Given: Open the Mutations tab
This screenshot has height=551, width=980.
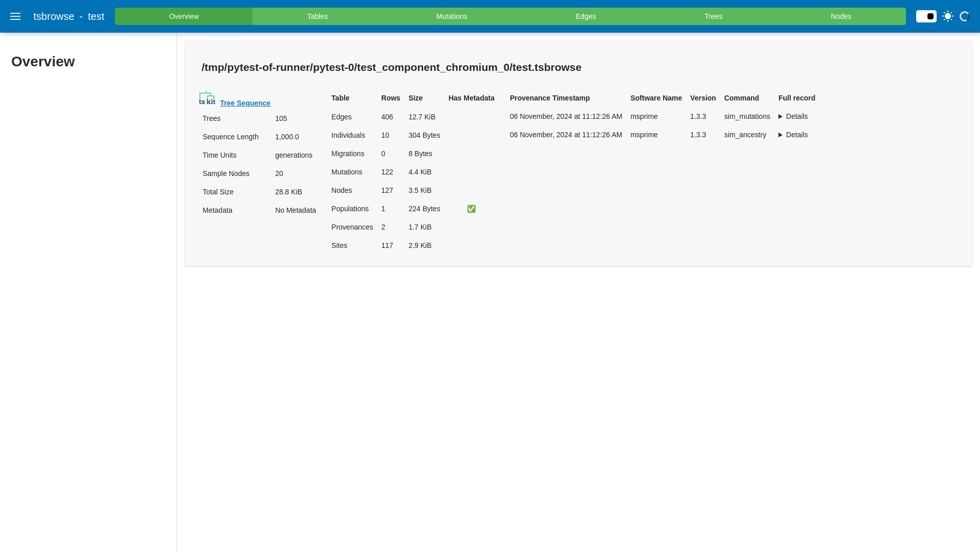Looking at the screenshot, I should tap(451, 16).
